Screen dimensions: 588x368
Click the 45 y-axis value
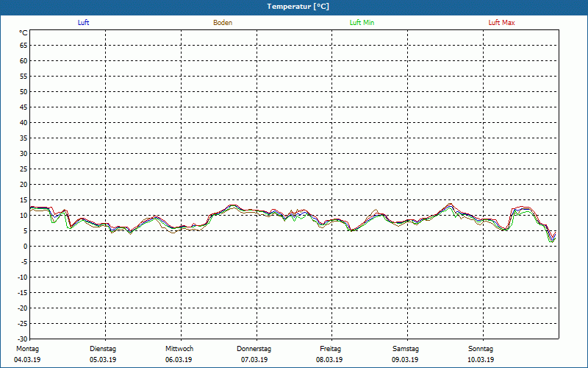point(24,107)
